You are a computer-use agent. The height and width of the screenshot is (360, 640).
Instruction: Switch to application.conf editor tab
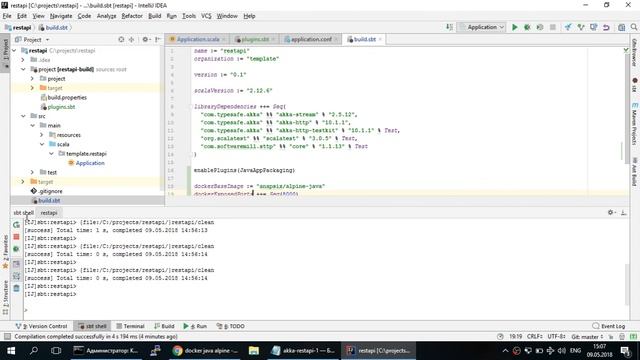tap(310, 40)
